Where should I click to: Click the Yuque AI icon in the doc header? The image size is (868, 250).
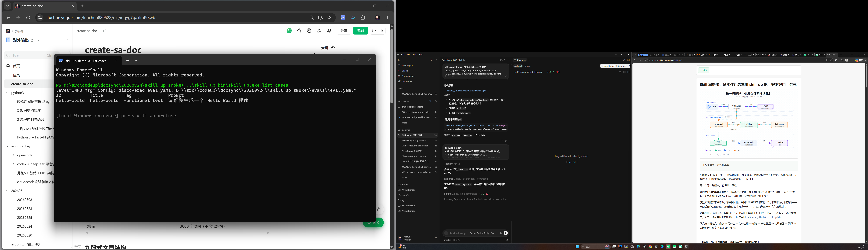pyautogui.click(x=289, y=31)
